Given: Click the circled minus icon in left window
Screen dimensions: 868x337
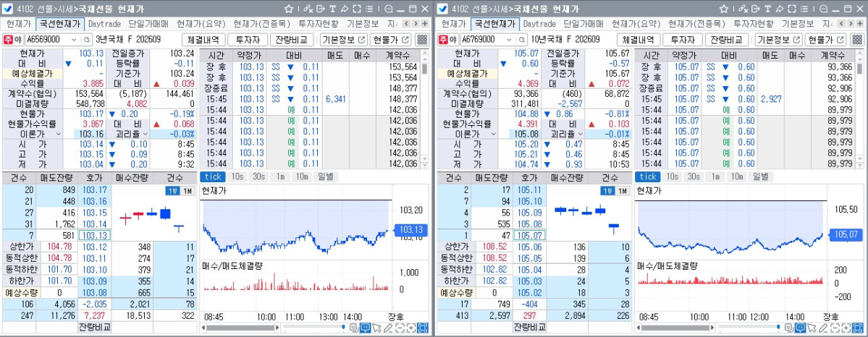Looking at the screenshot, I should [x=389, y=9].
